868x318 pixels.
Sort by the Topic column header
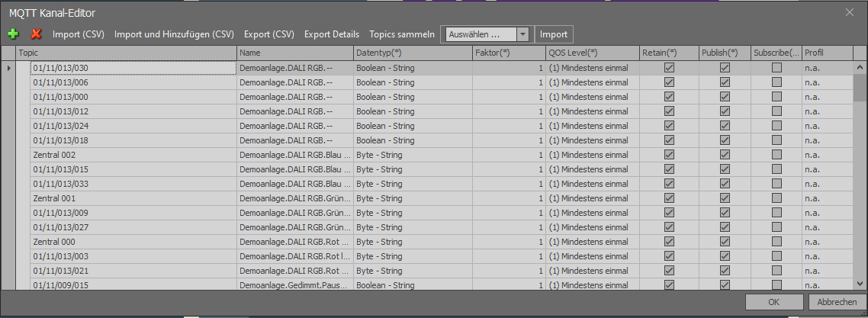tap(126, 53)
